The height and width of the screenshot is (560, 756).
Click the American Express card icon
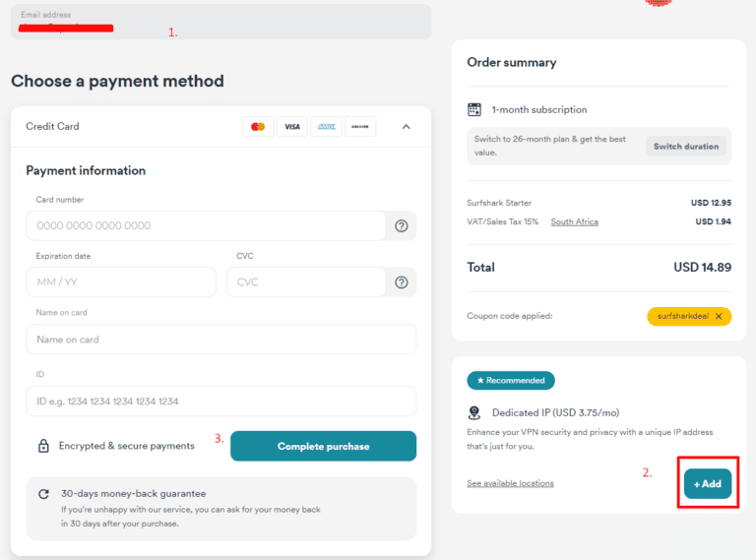pyautogui.click(x=326, y=127)
